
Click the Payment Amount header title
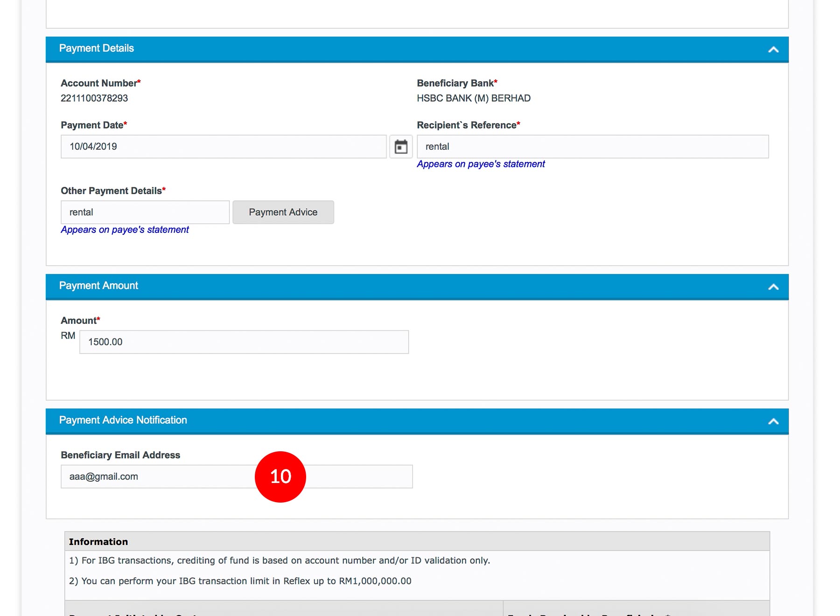pos(98,286)
